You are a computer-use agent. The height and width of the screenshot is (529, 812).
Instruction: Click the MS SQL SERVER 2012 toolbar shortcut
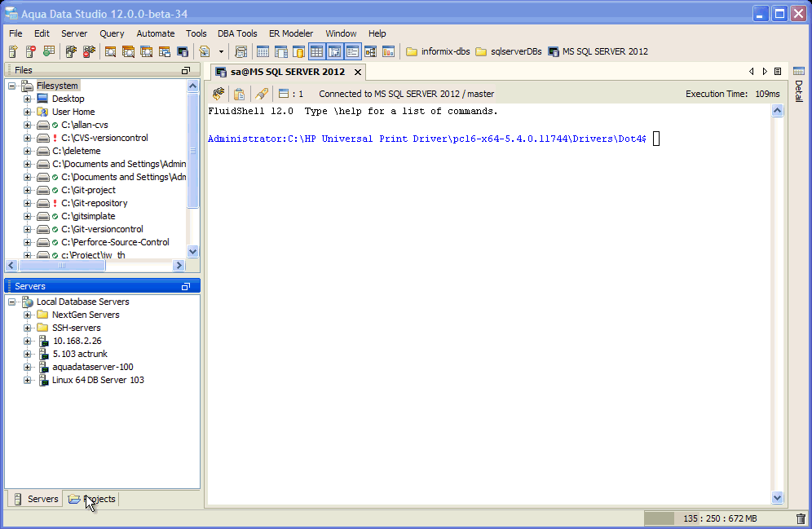pyautogui.click(x=598, y=51)
